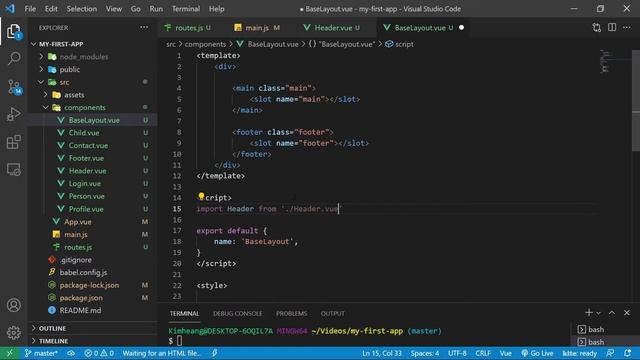Switch to the main.js editor tab
640x360 pixels.
coord(257,28)
